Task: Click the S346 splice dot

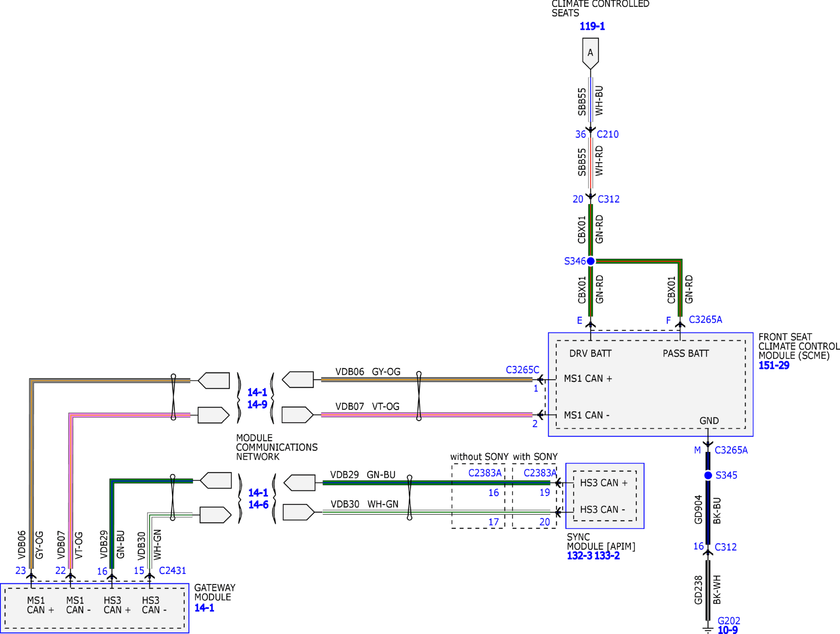Action: click(590, 261)
